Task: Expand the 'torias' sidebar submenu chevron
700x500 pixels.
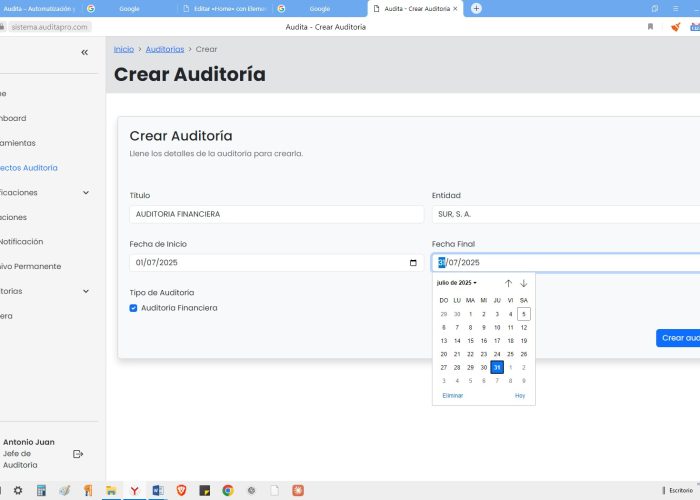Action: [86, 292]
